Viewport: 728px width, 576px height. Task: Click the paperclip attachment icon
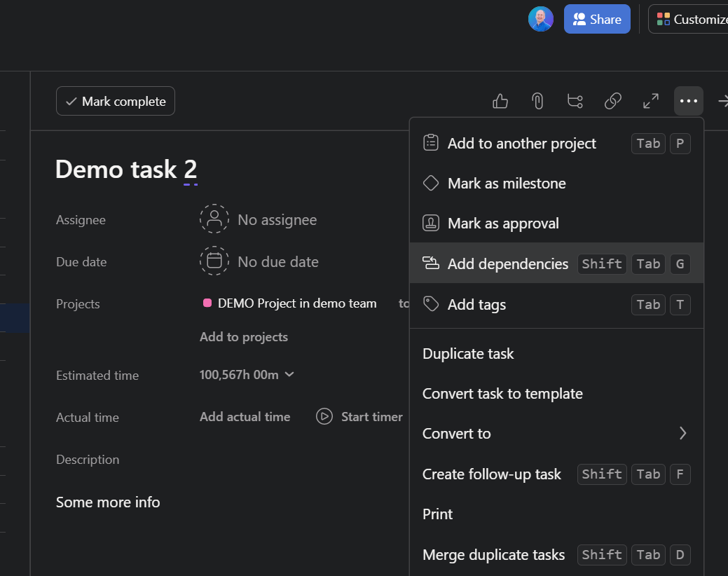[x=537, y=102]
